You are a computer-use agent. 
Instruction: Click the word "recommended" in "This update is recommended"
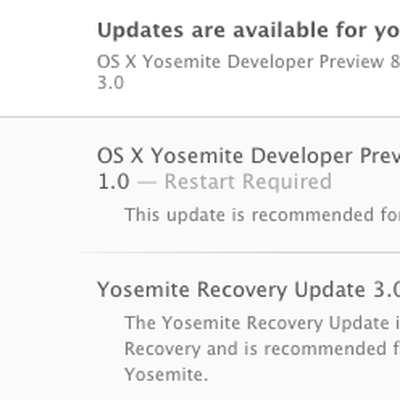312,215
